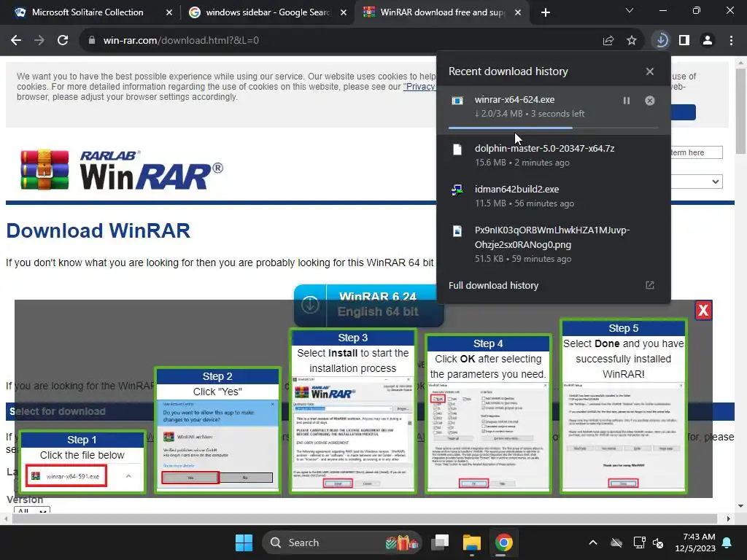Click the WinRAR 6.24 download arrow icon
This screenshot has height=560, width=747.
pyautogui.click(x=310, y=305)
